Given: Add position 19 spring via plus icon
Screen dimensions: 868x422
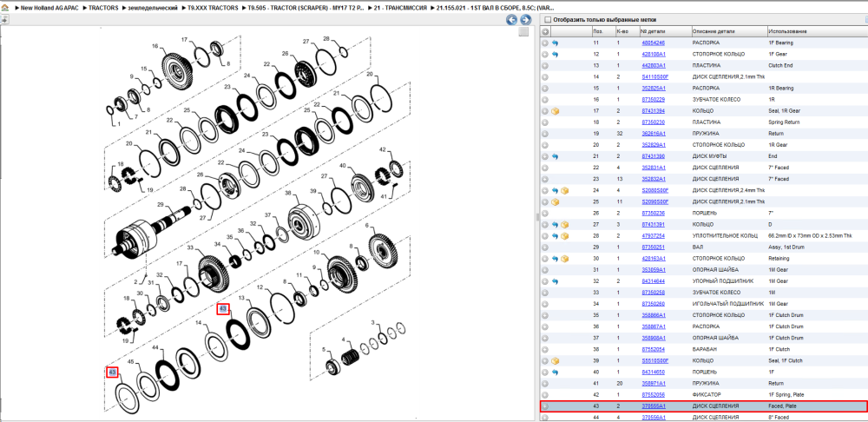Looking at the screenshot, I should [x=545, y=134].
